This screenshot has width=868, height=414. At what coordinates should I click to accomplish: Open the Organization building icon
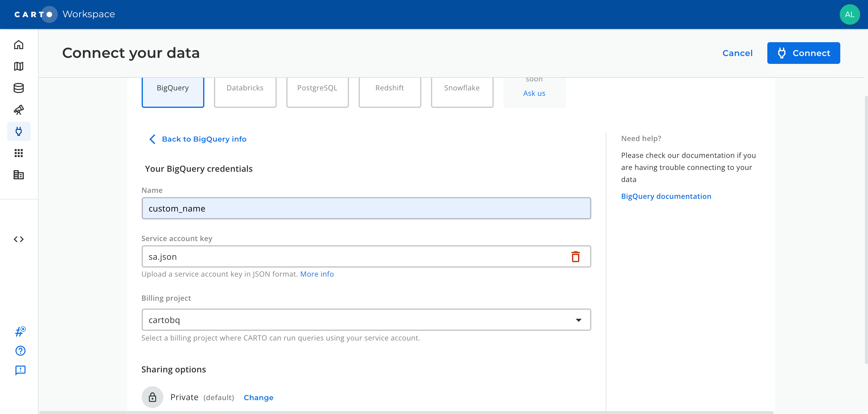pos(18,175)
